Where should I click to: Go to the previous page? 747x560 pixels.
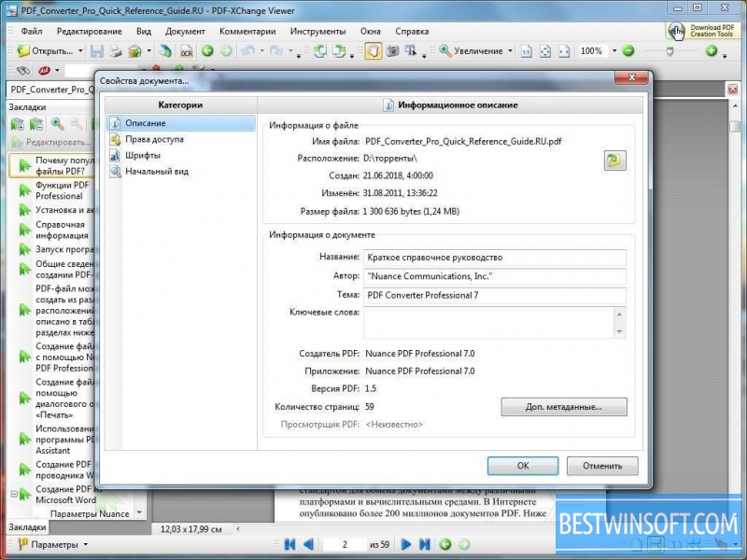[308, 544]
